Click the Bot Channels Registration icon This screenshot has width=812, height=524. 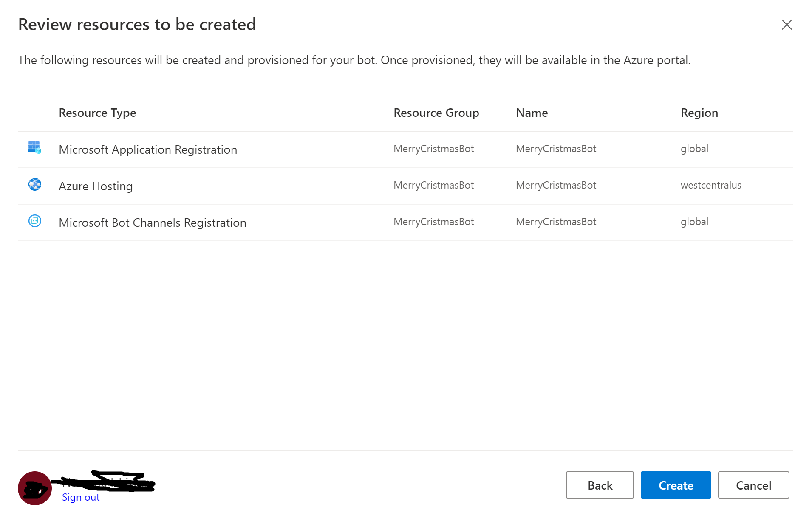tap(34, 221)
